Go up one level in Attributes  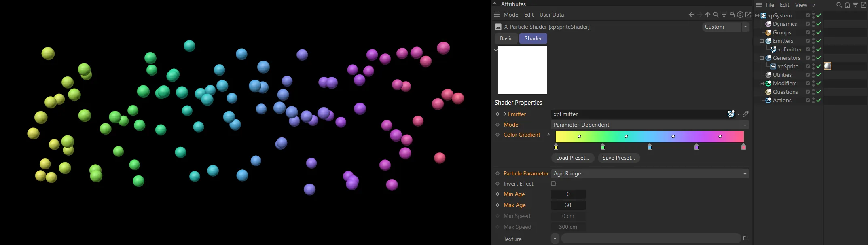coord(708,15)
